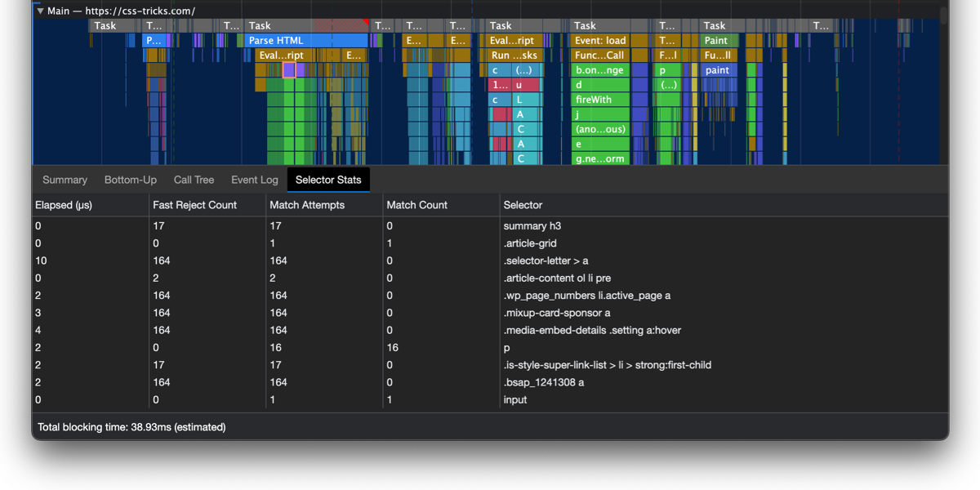The image size is (980, 490).
Task: Select the pink-outlined block in flame chart
Action: tap(288, 70)
